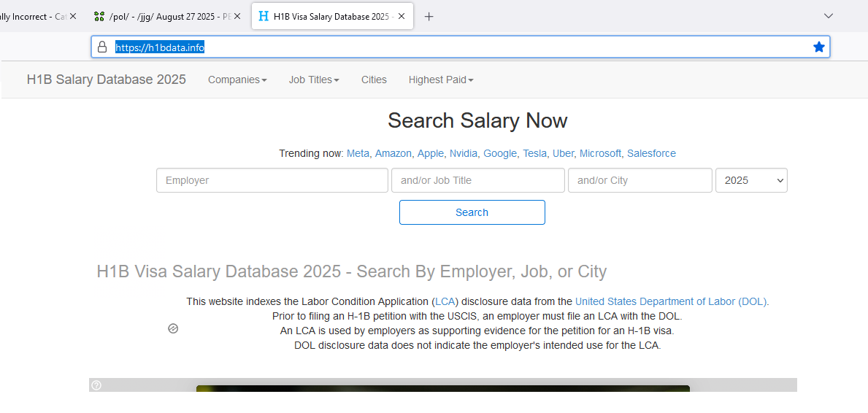The height and width of the screenshot is (413, 868).
Task: Open the list all tabs chevron
Action: [828, 16]
